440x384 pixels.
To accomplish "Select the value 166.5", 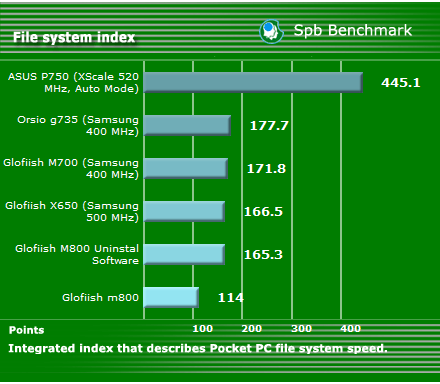I will (x=263, y=212).
